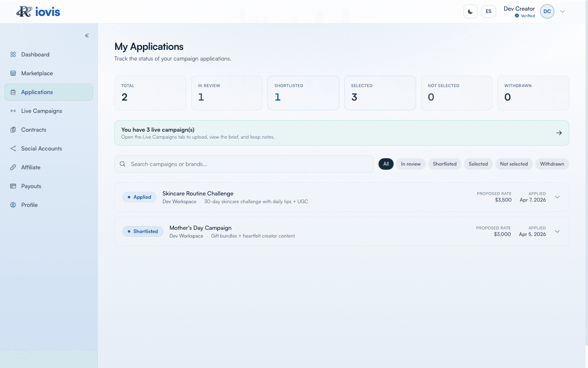Open Dashboard in the sidebar

(49, 54)
